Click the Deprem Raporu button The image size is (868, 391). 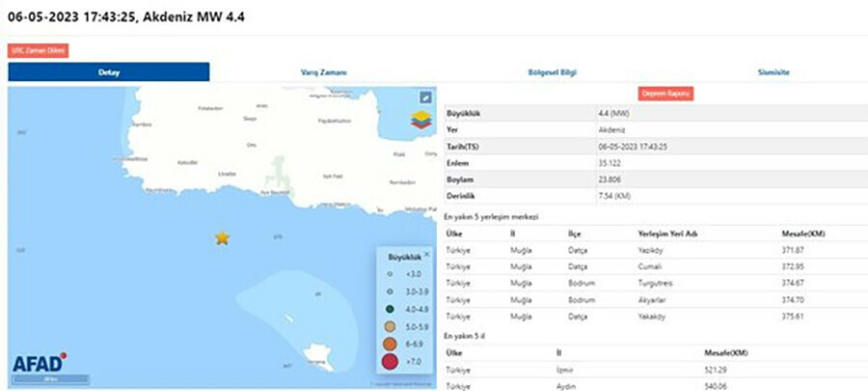click(665, 94)
